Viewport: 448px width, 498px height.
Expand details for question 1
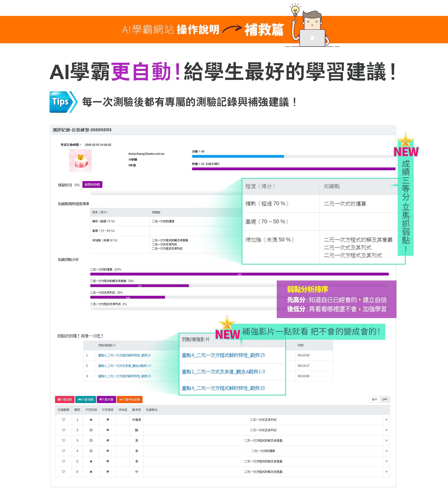coord(387,420)
